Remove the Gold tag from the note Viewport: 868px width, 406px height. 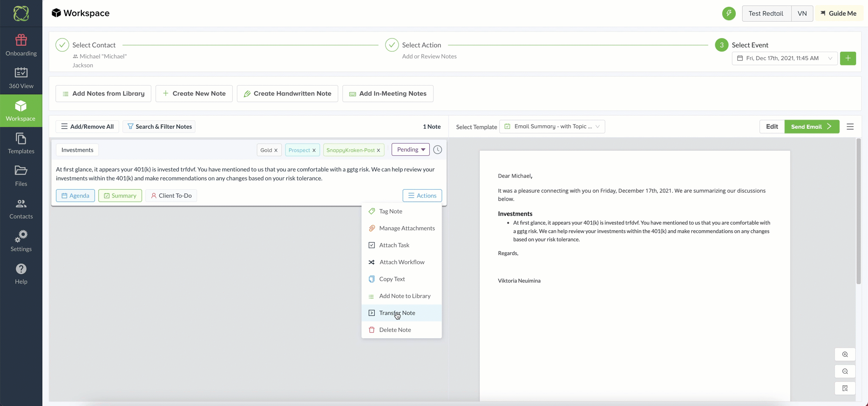(x=276, y=150)
